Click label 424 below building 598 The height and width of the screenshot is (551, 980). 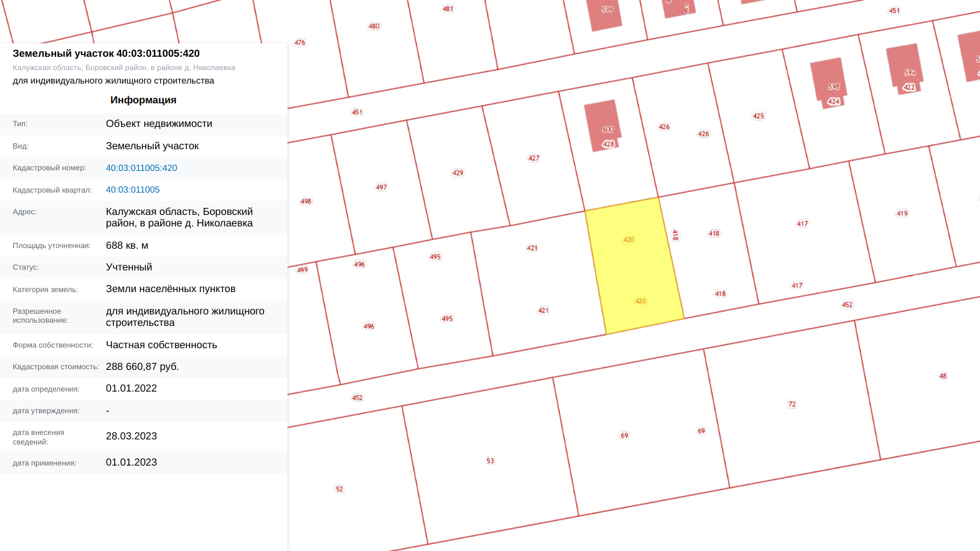coord(833,101)
